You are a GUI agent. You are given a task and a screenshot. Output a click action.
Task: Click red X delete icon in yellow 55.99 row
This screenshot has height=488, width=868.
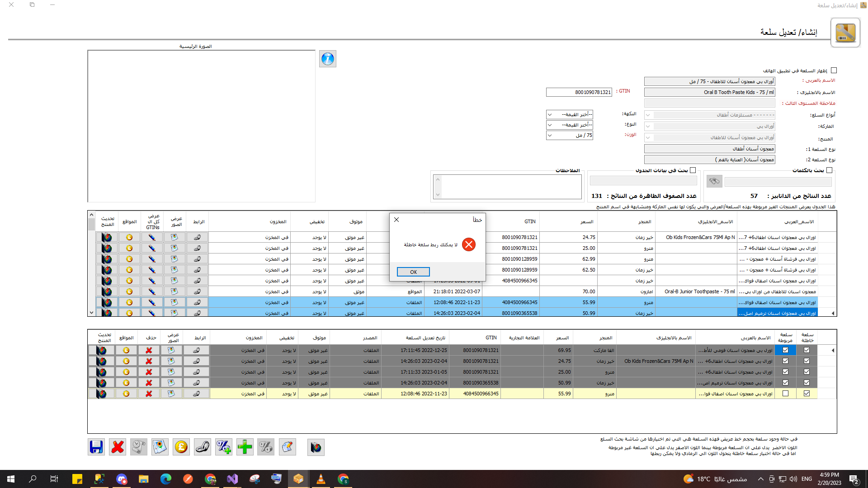coord(149,394)
